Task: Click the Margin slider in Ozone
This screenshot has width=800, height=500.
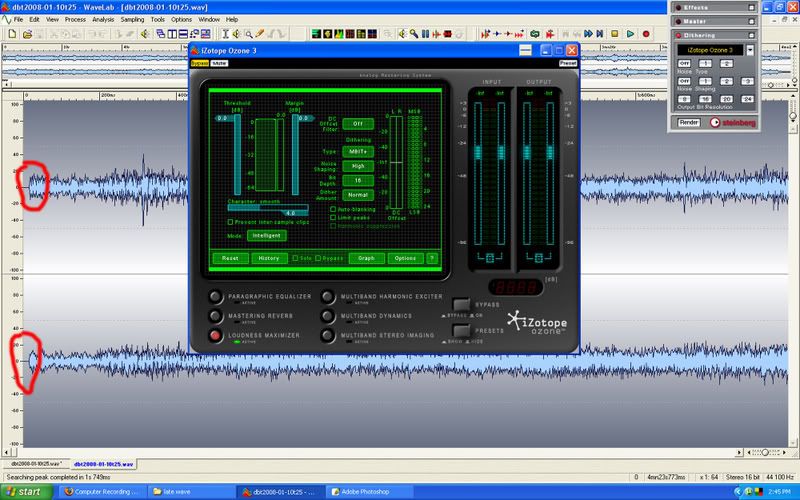Action: point(295,155)
